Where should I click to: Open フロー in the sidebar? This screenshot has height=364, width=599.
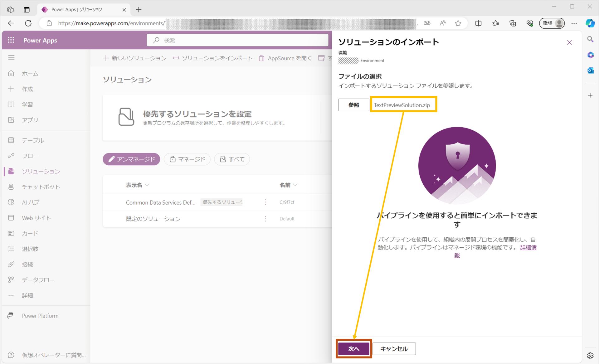point(30,156)
